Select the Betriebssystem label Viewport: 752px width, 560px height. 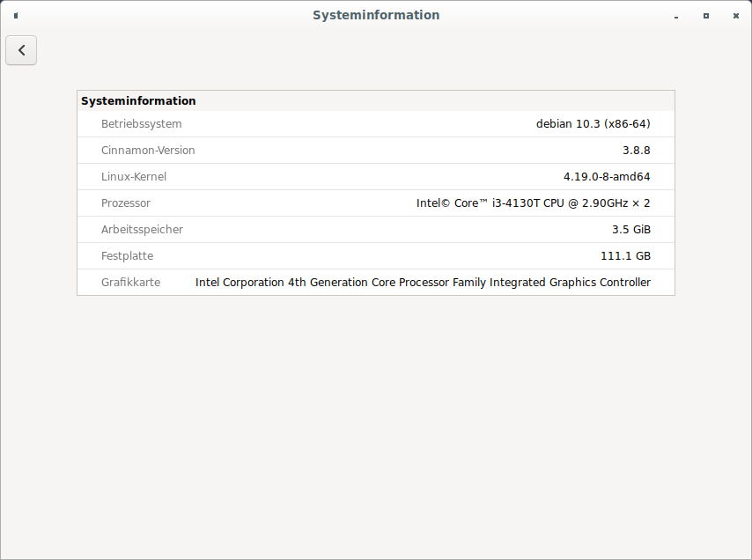142,124
